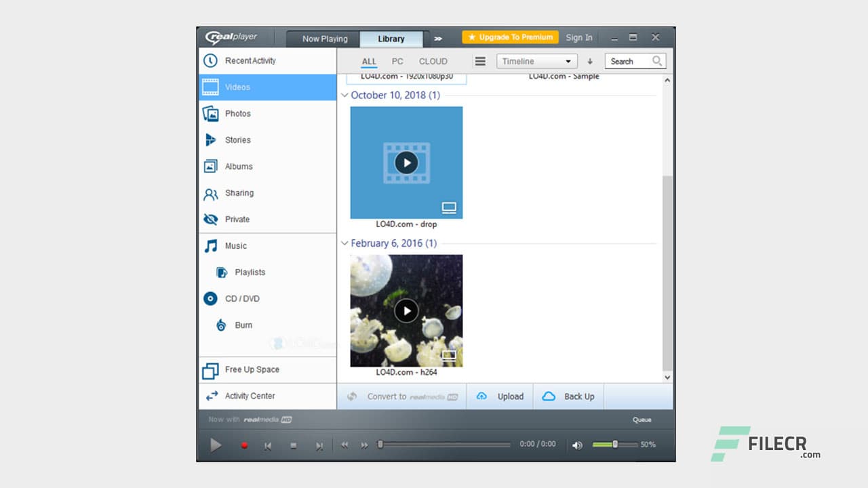The height and width of the screenshot is (488, 868).
Task: Open the Activity Center
Action: coord(249,396)
